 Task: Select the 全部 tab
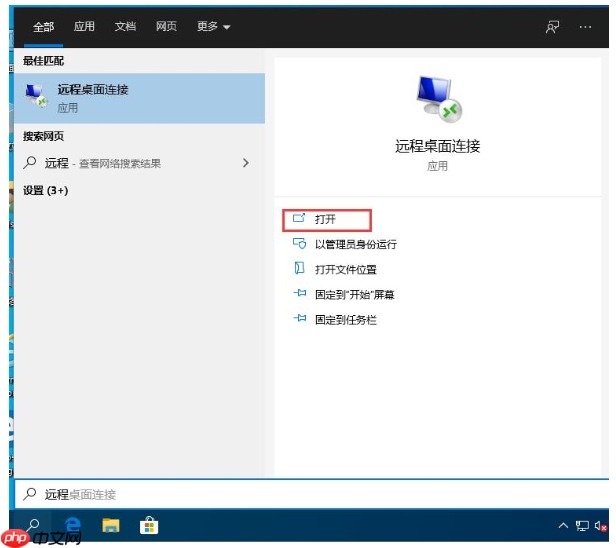click(x=43, y=27)
